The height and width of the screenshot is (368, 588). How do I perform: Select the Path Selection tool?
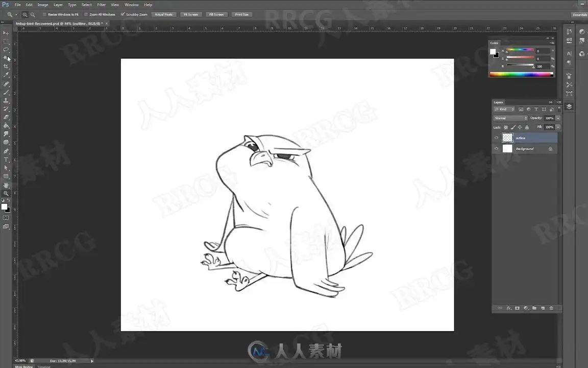[6, 168]
